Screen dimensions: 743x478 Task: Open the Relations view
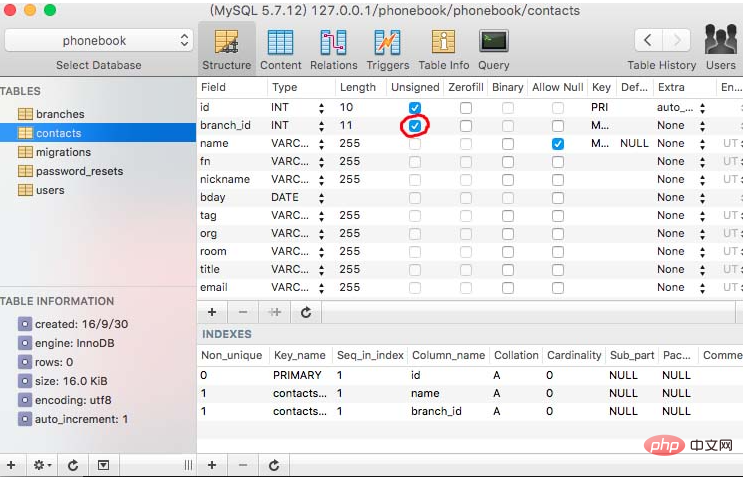pyautogui.click(x=334, y=49)
